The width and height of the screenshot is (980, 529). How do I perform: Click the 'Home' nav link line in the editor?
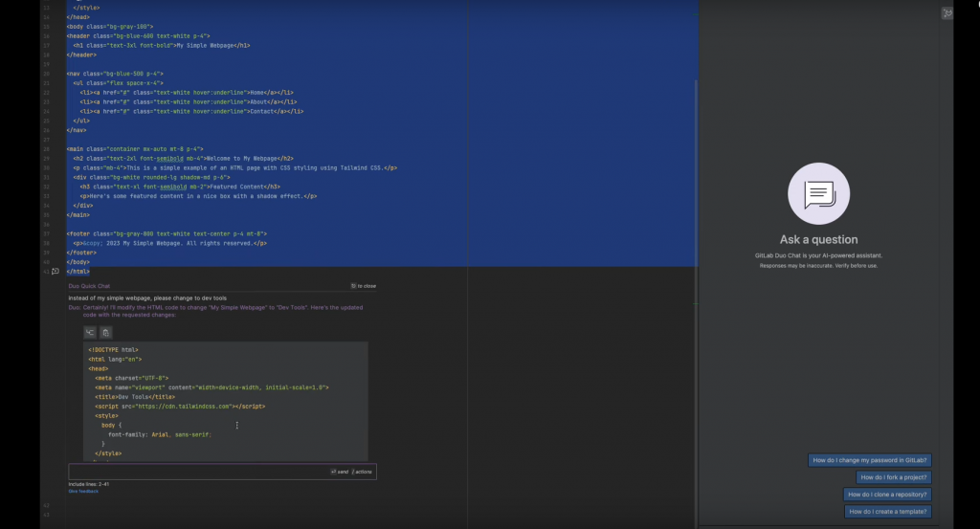click(x=187, y=93)
